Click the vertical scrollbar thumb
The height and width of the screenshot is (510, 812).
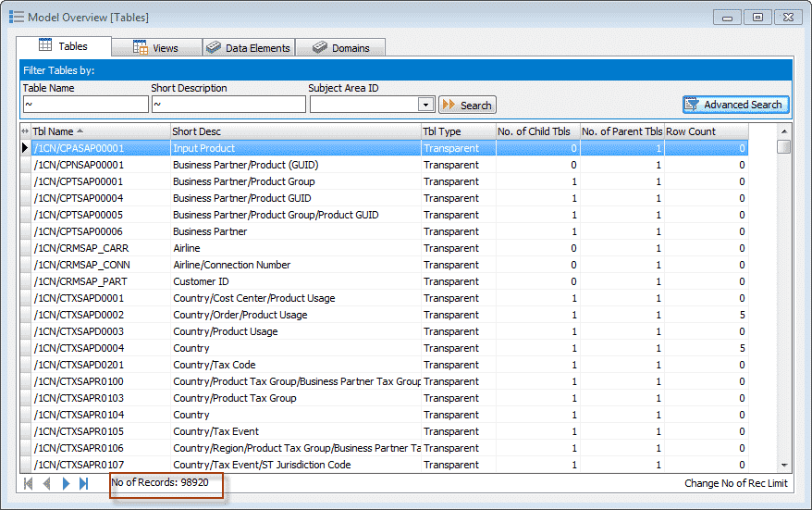(x=784, y=146)
